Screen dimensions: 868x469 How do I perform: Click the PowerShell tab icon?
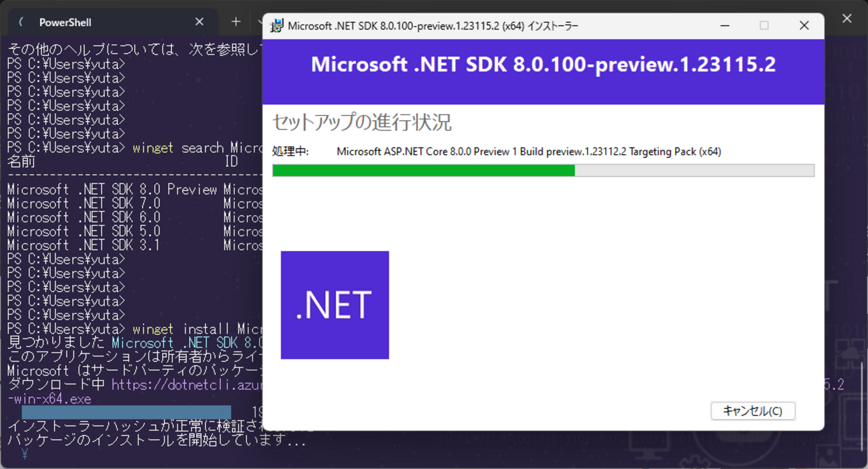click(x=22, y=22)
